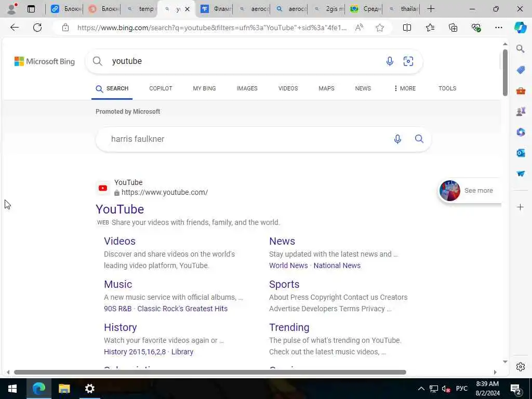The height and width of the screenshot is (399, 532).
Task: Open sidebar settings gear icon
Action: click(521, 367)
